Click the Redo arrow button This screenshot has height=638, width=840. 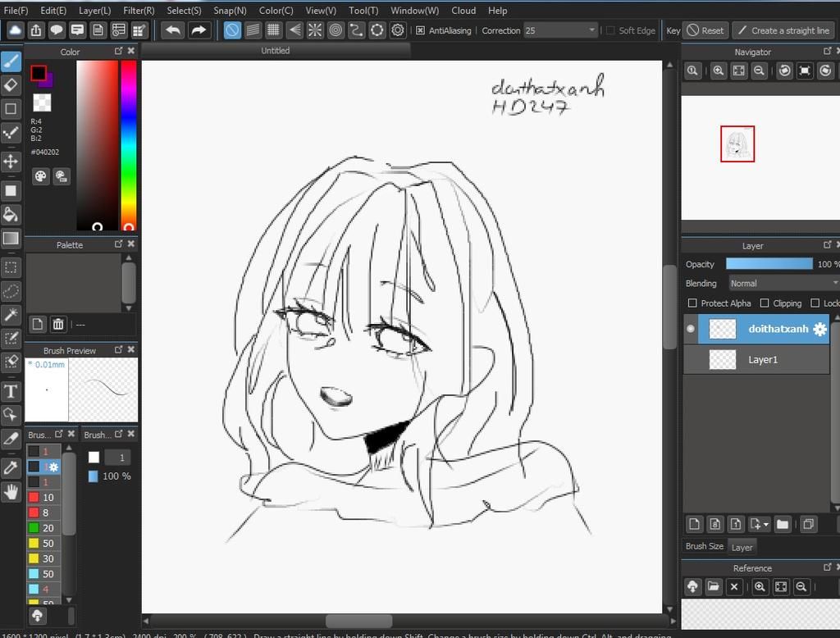click(x=199, y=30)
